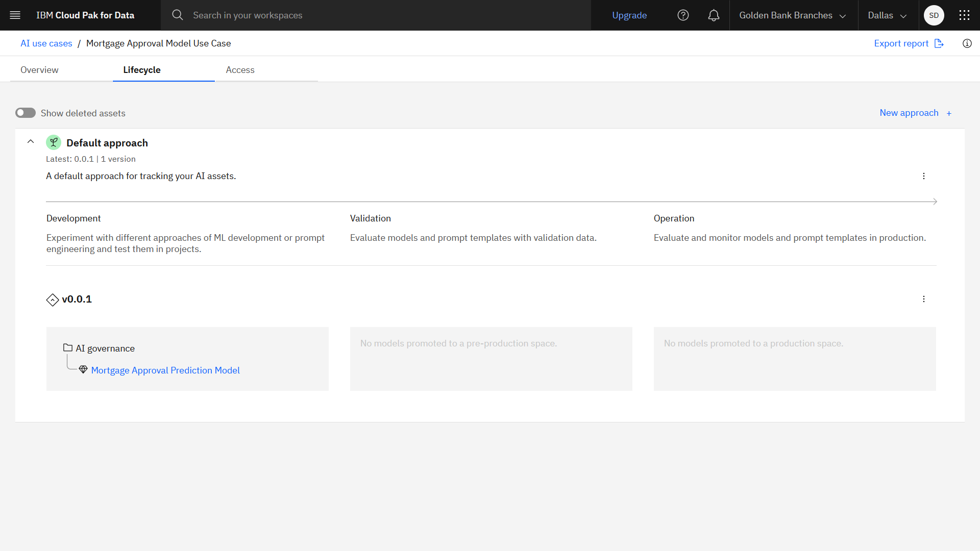Open the hamburger navigation menu
Screen dimensions: 980x551
(15, 15)
